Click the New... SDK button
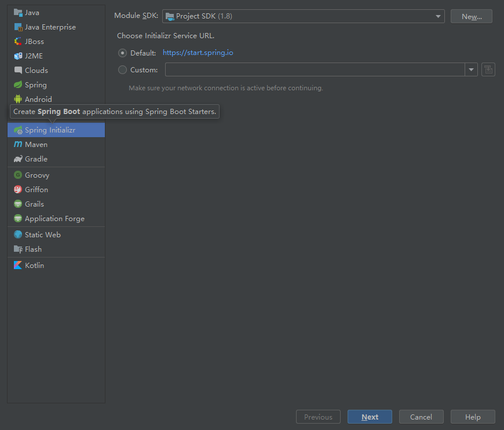The image size is (504, 430). coord(472,16)
